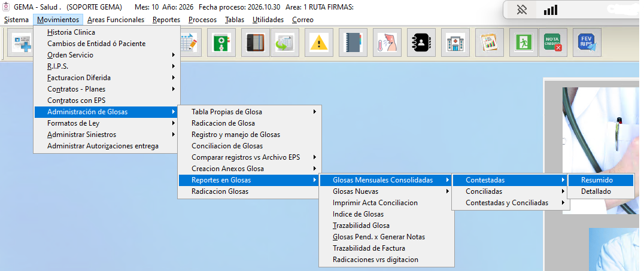Image resolution: width=644 pixels, height=271 pixels.
Task: Open the yellow warning triangle icon
Action: pos(318,42)
